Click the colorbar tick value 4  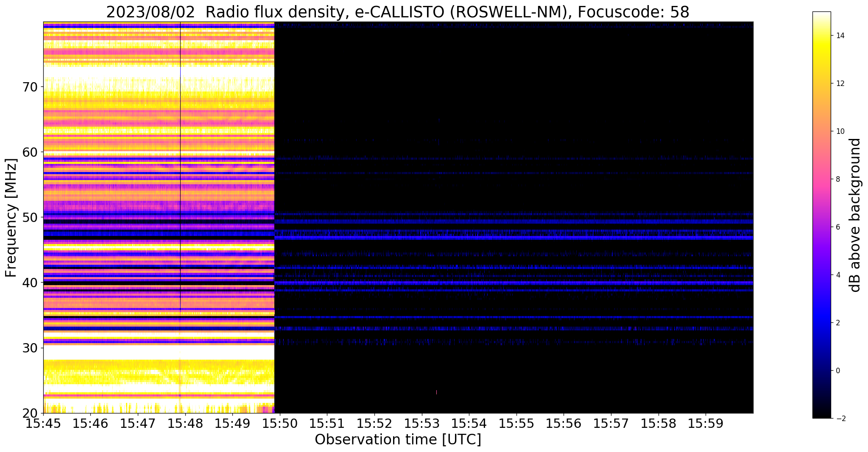(x=838, y=275)
